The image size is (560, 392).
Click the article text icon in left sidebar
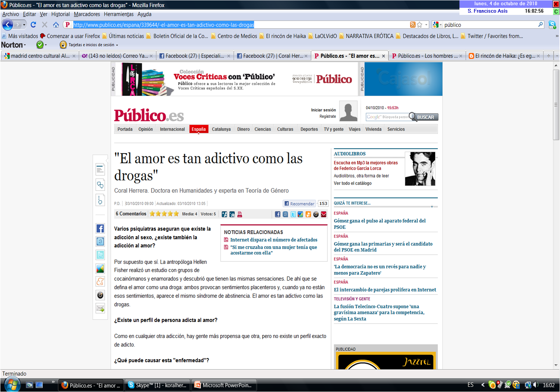click(100, 170)
